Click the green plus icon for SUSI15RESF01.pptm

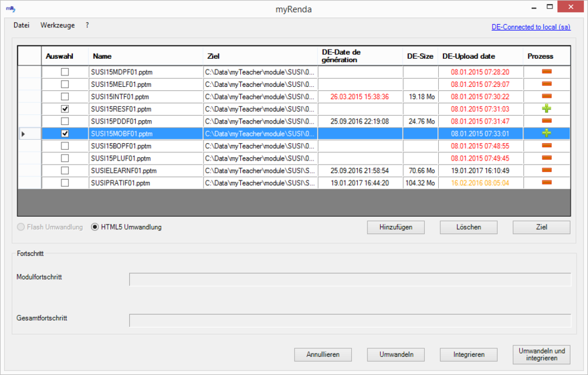click(x=547, y=108)
